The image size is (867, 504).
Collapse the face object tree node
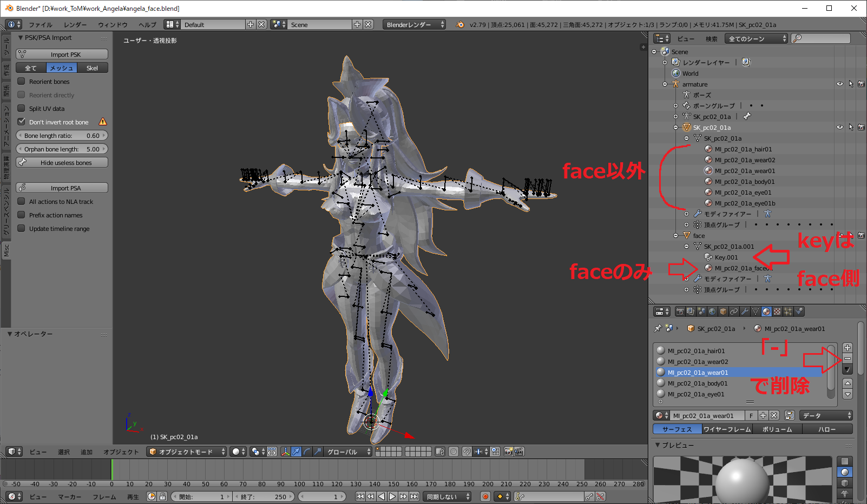coord(675,236)
